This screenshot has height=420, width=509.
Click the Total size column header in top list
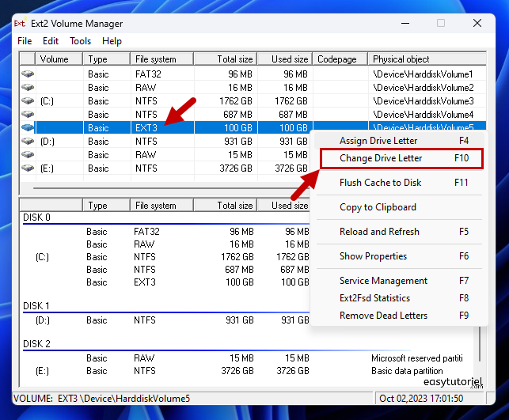point(226,59)
